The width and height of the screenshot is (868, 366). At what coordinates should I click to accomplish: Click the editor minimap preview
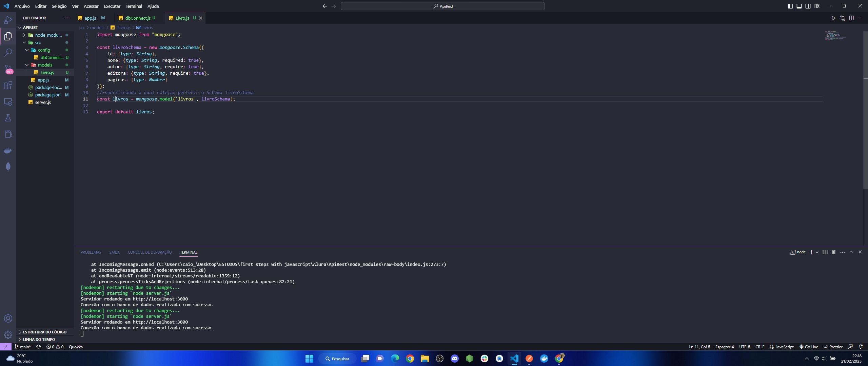[835, 35]
